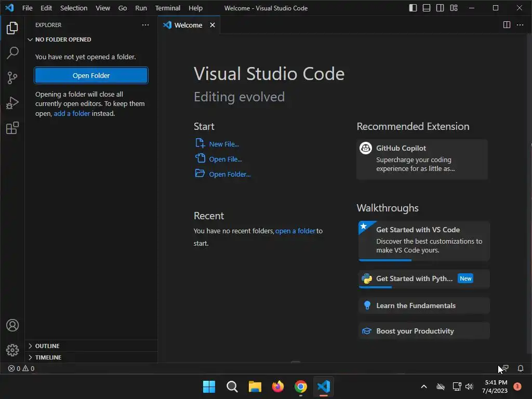
Task: Open the Accounts menu icon
Action: 12,325
